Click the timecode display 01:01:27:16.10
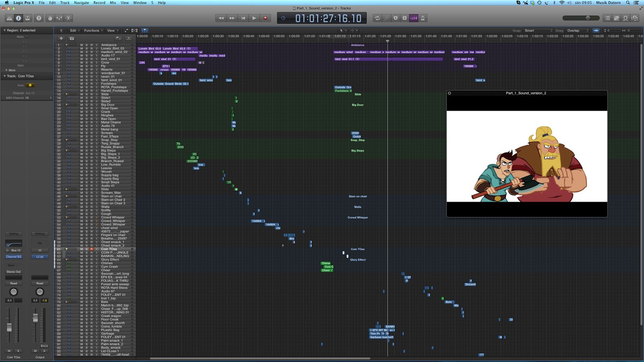This screenshot has height=362, width=644. point(328,18)
